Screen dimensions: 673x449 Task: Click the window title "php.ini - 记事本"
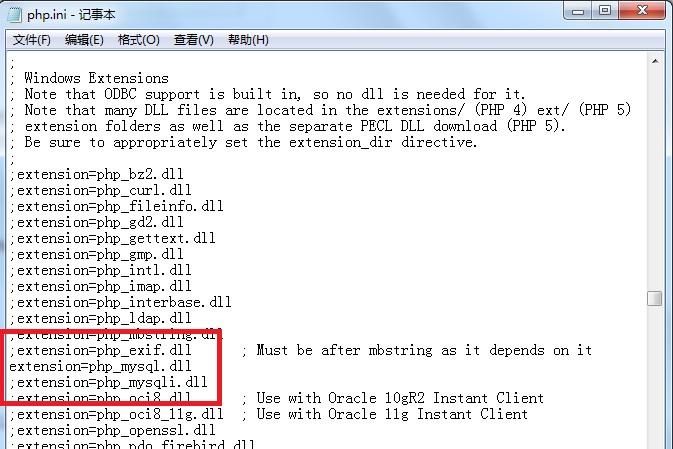click(71, 15)
